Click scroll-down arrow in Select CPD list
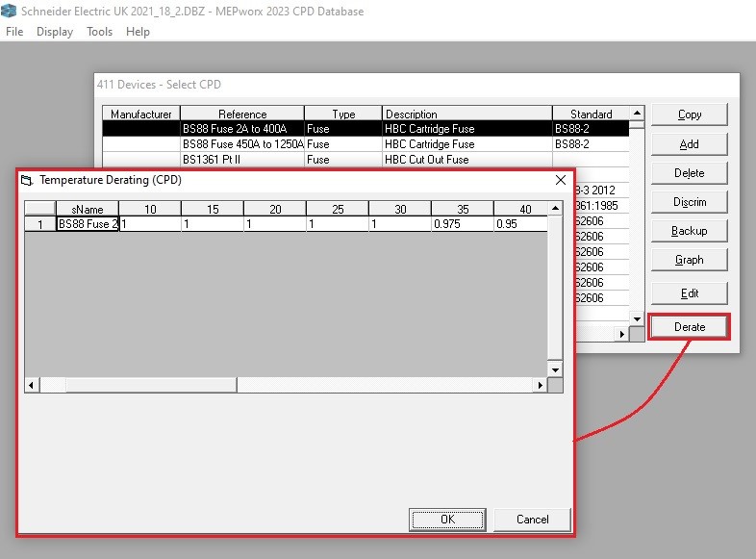Viewport: 756px width, 559px height. click(x=637, y=318)
